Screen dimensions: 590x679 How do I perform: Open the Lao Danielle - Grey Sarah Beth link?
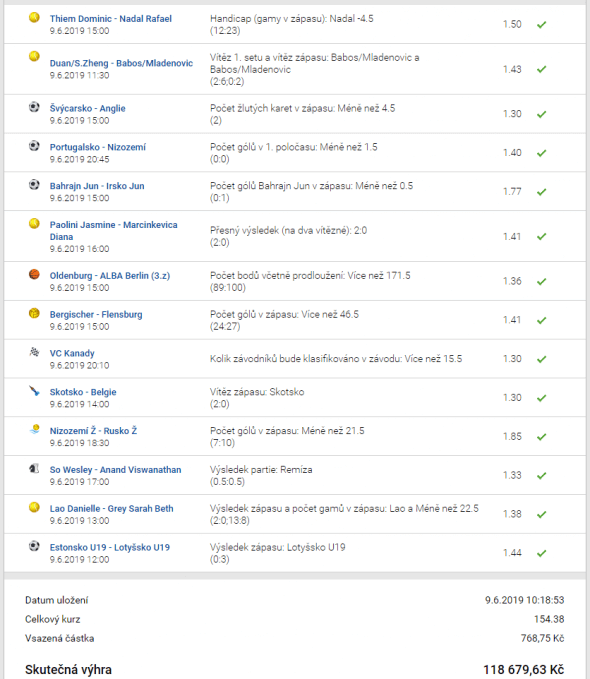(111, 508)
